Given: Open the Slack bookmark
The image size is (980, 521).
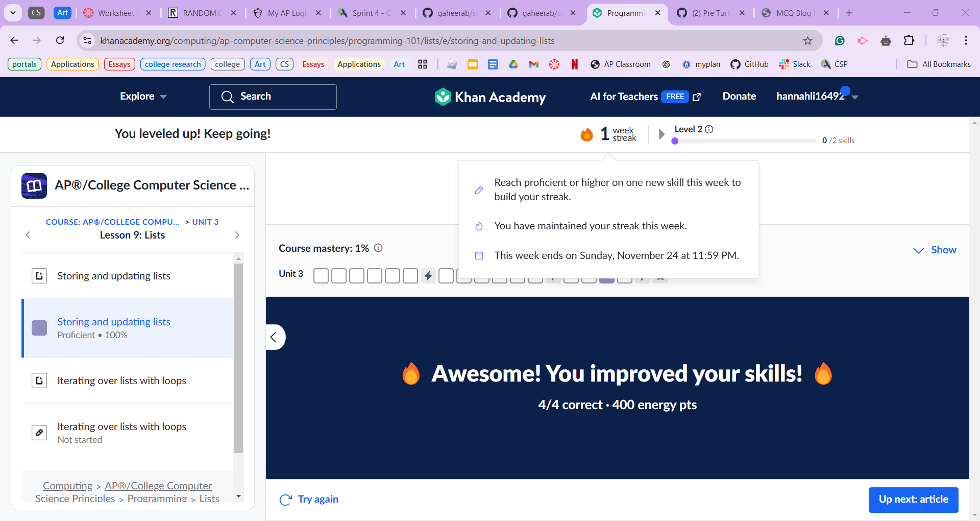Looking at the screenshot, I should click(x=795, y=64).
